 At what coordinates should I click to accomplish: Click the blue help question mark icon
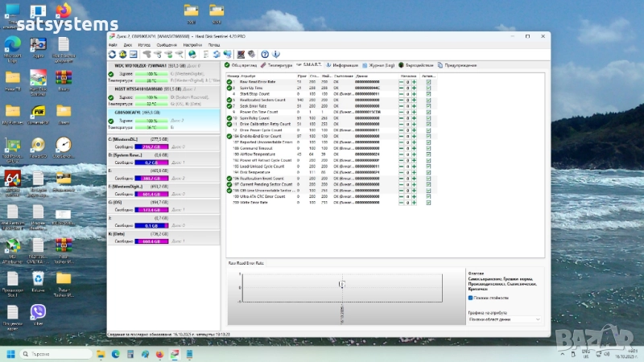[265, 54]
